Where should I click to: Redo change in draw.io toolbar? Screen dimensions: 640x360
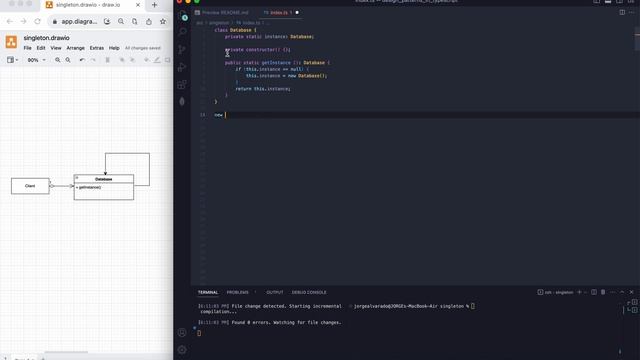click(93, 60)
